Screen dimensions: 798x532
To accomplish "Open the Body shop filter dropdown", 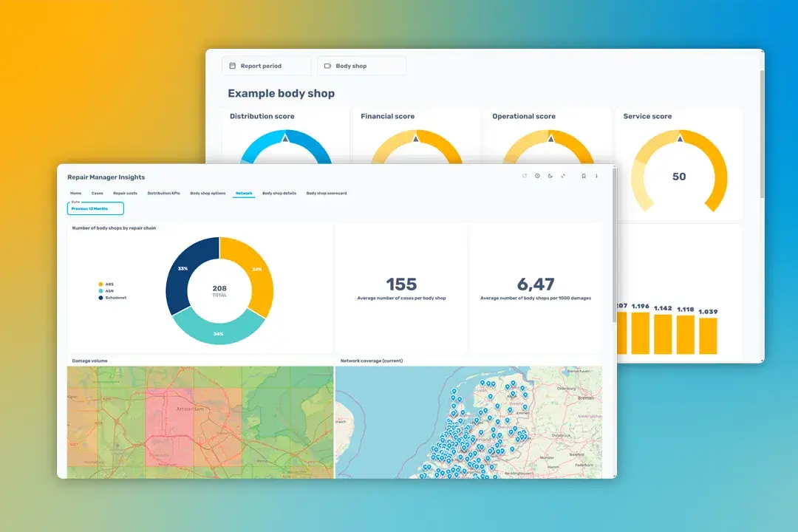I will [362, 66].
